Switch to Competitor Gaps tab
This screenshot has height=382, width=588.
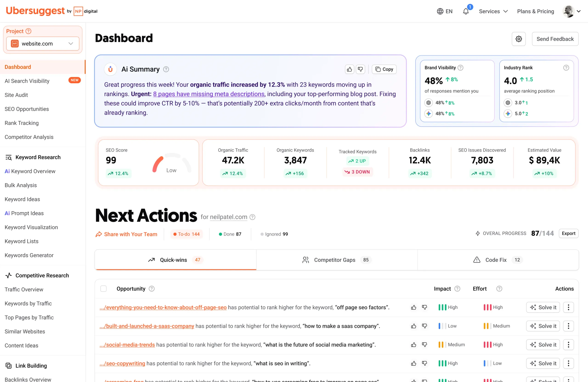[337, 260]
